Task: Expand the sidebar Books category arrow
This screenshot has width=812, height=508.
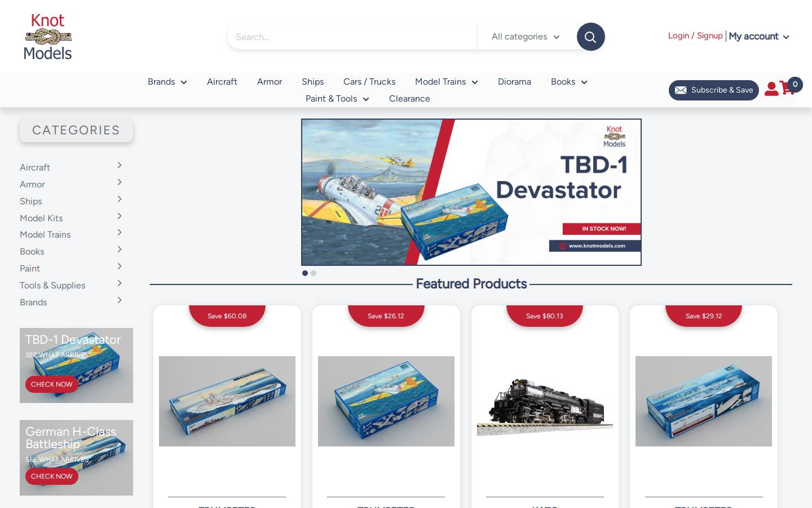Action: click(120, 249)
